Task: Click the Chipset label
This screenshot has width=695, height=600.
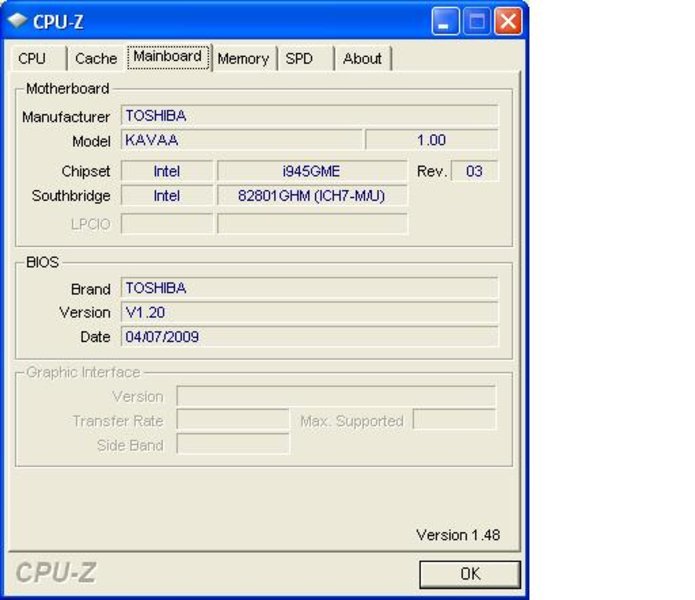Action: tap(86, 171)
